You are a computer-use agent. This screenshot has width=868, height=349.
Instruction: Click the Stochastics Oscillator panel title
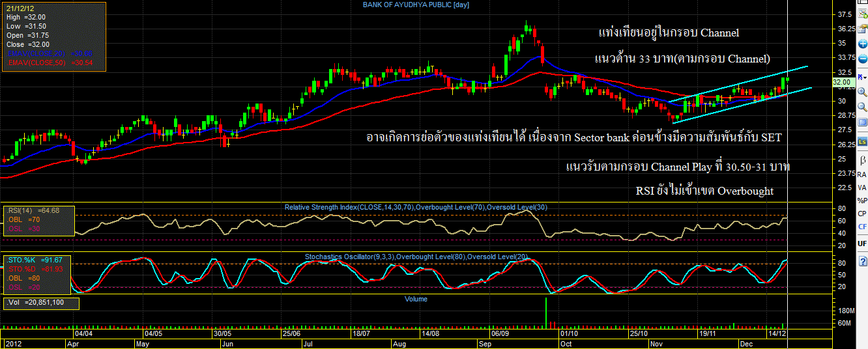(417, 257)
